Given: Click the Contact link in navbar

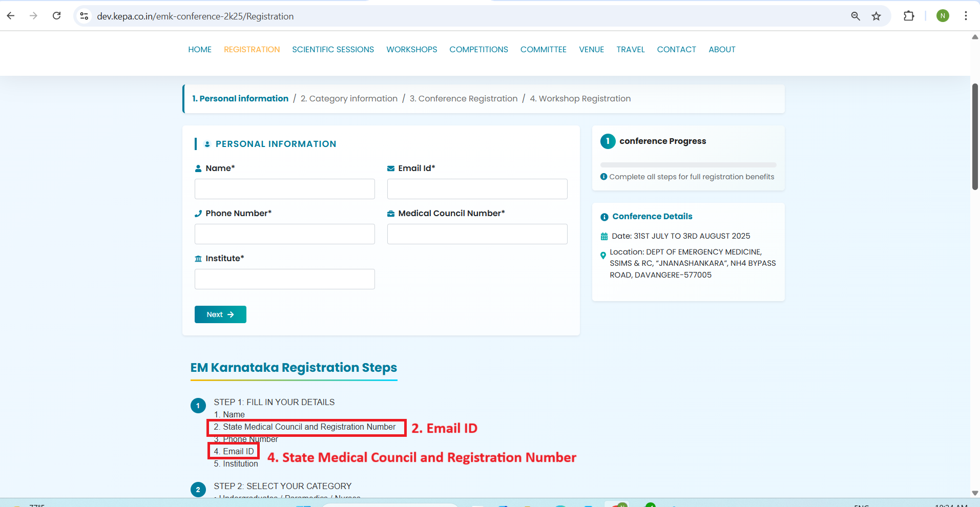Looking at the screenshot, I should 676,50.
